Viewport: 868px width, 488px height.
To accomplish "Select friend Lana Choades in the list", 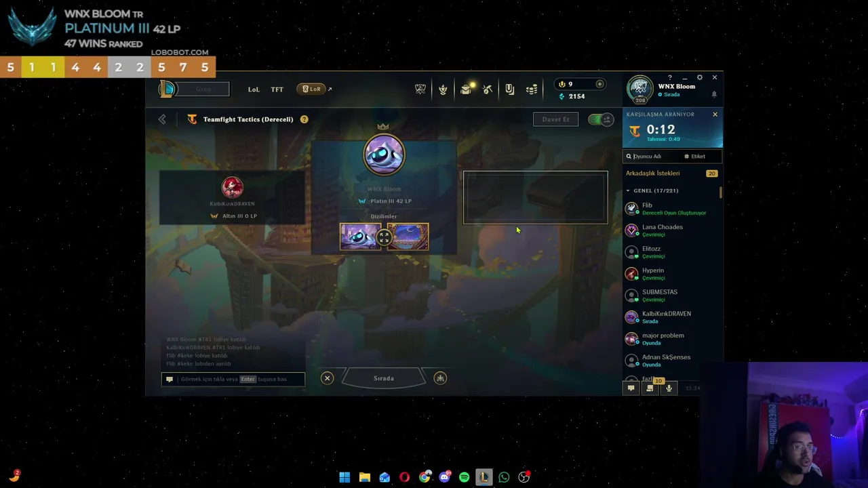I will tap(671, 230).
